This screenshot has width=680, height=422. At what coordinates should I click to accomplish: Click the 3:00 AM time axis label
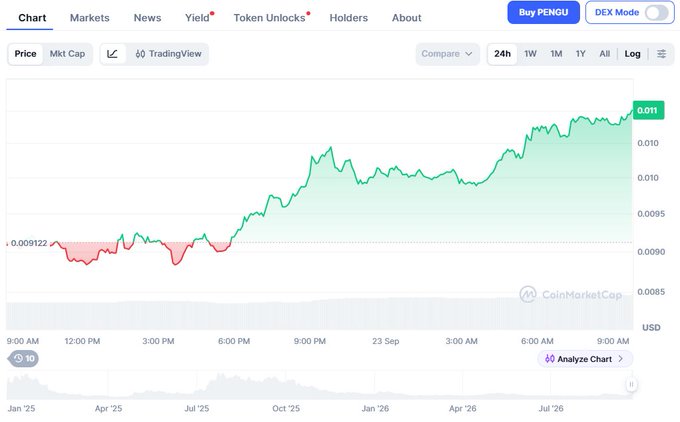pos(461,341)
